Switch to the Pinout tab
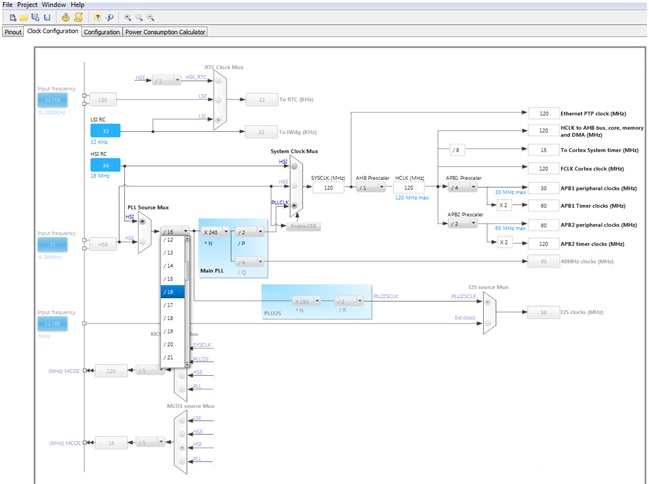Image resolution: width=649 pixels, height=484 pixels. coord(13,32)
